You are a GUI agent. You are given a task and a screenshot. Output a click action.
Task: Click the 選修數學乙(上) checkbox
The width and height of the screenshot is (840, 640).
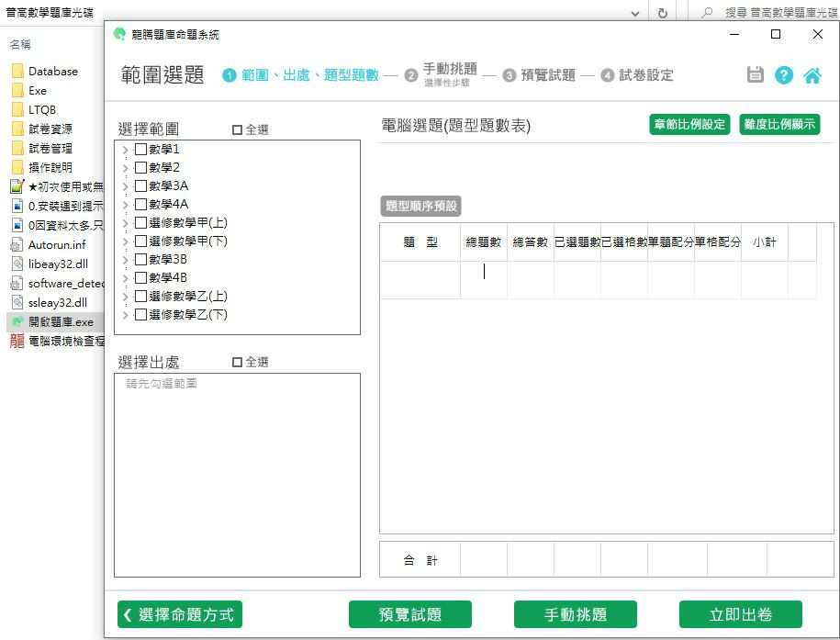click(140, 297)
